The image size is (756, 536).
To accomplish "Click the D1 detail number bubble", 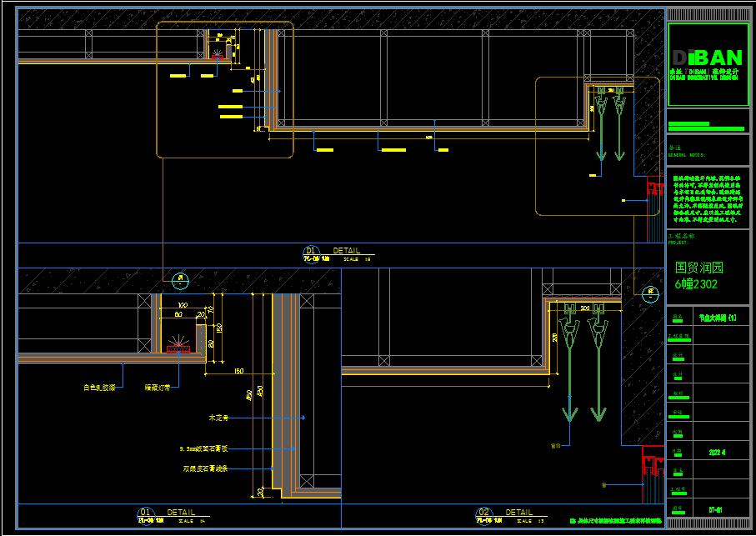I will click(312, 253).
